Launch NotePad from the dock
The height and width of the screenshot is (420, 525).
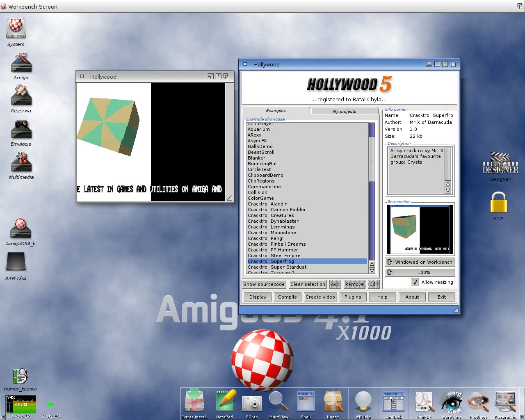pyautogui.click(x=224, y=400)
